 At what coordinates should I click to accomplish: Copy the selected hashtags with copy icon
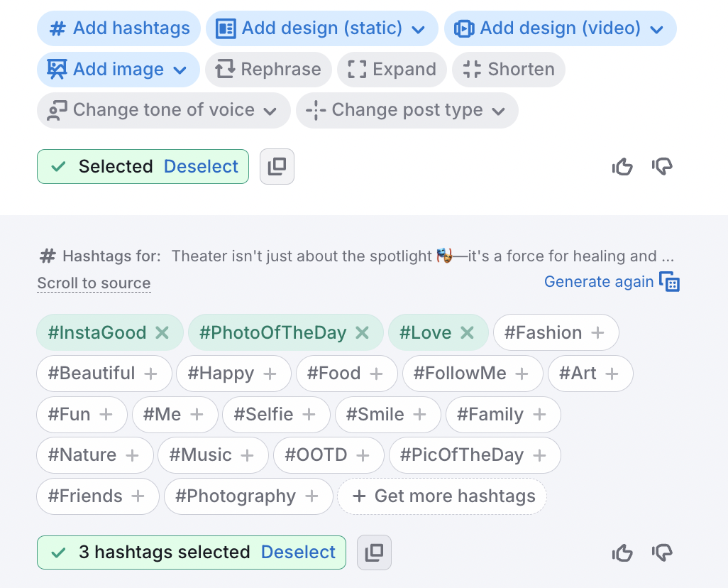pyautogui.click(x=374, y=552)
